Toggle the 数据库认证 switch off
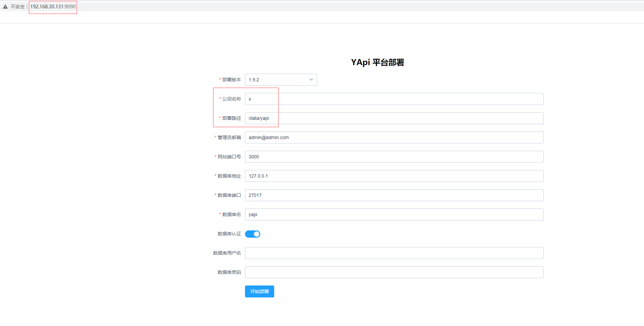The image size is (644, 326). click(253, 234)
